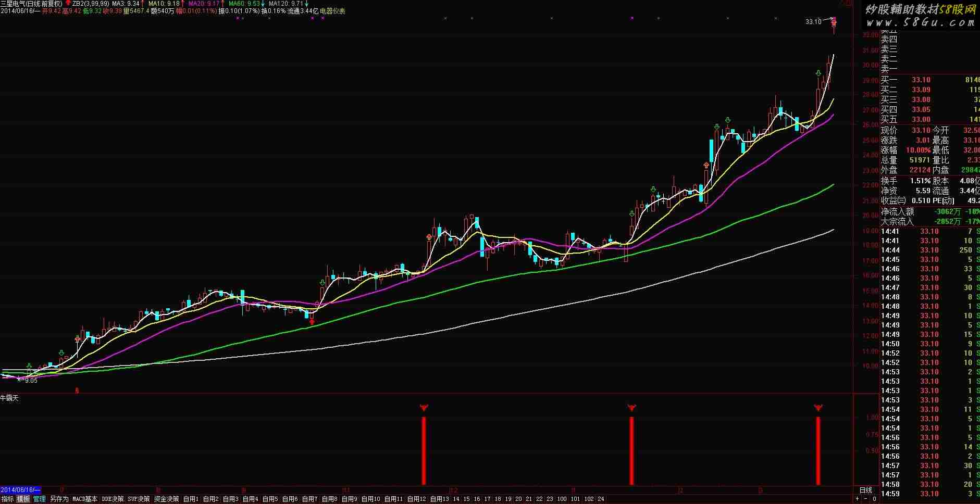
Task: Switch to custom template 自用9
Action: tap(350, 499)
